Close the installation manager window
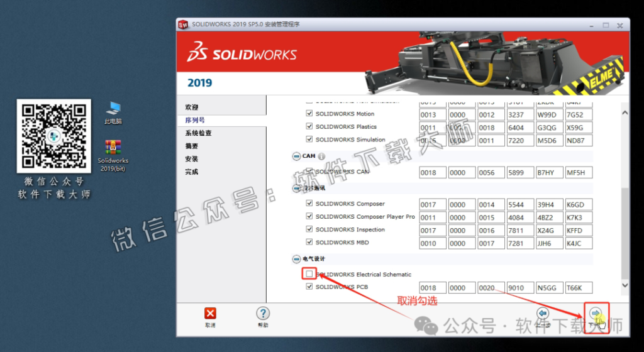 [x=620, y=25]
